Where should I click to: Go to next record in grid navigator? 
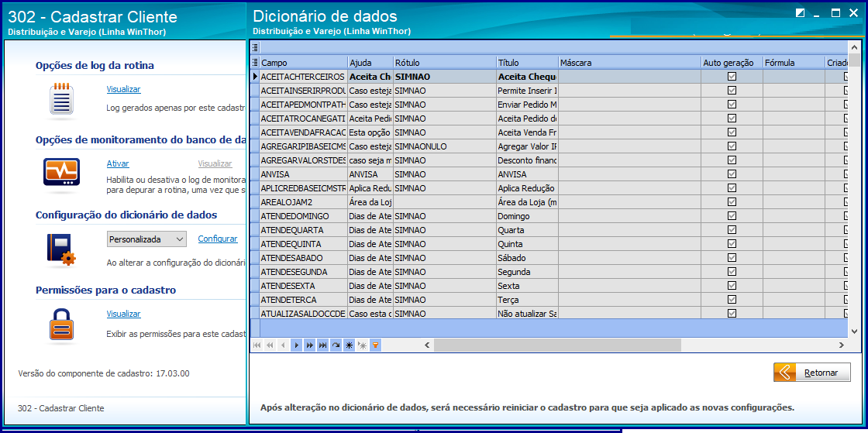[297, 345]
